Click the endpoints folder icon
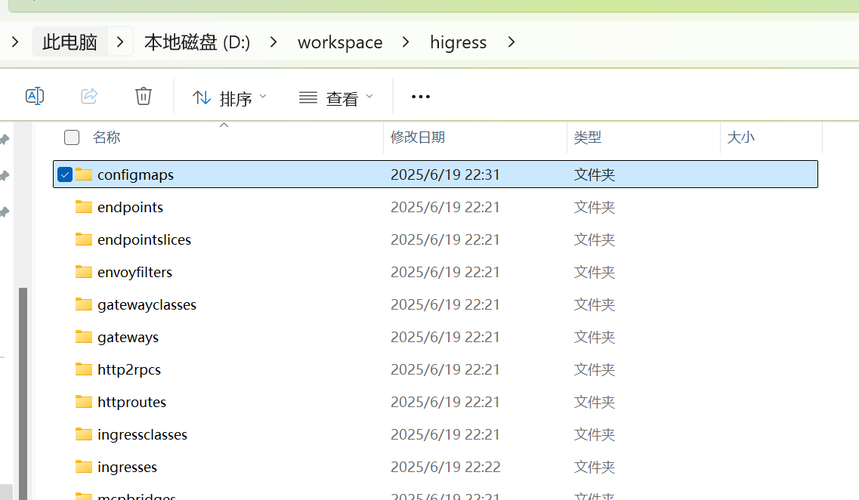 84,206
